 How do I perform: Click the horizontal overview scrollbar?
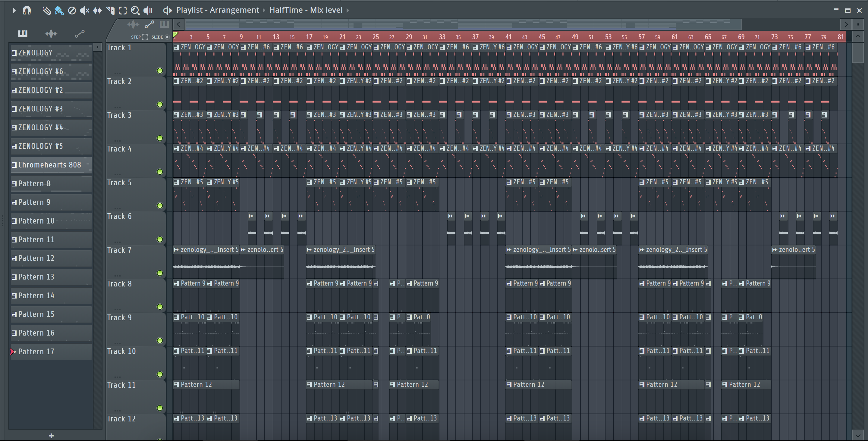coord(463,24)
